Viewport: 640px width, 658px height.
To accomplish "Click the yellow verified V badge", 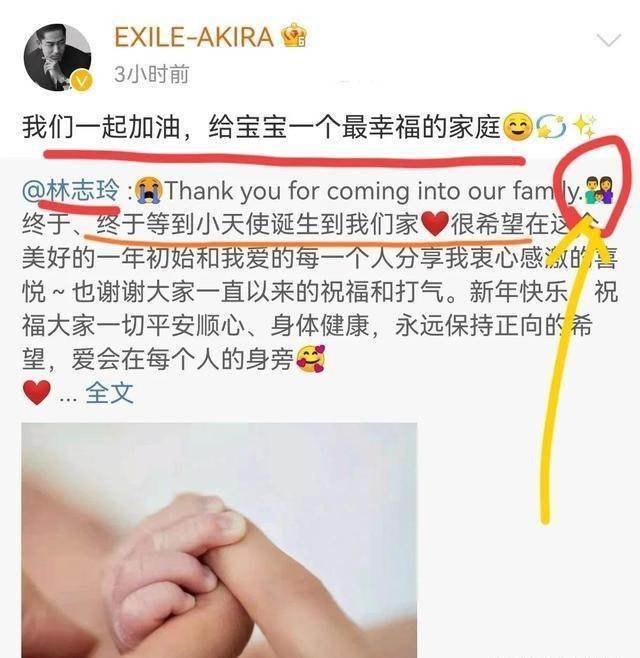I will [82, 81].
